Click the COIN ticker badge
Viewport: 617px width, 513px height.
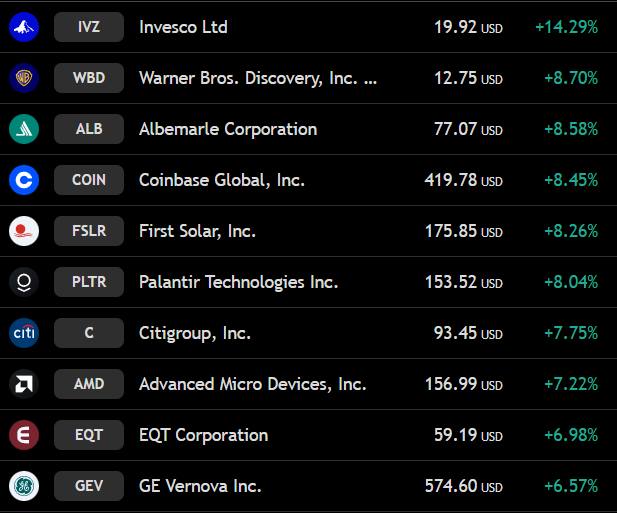tap(89, 180)
